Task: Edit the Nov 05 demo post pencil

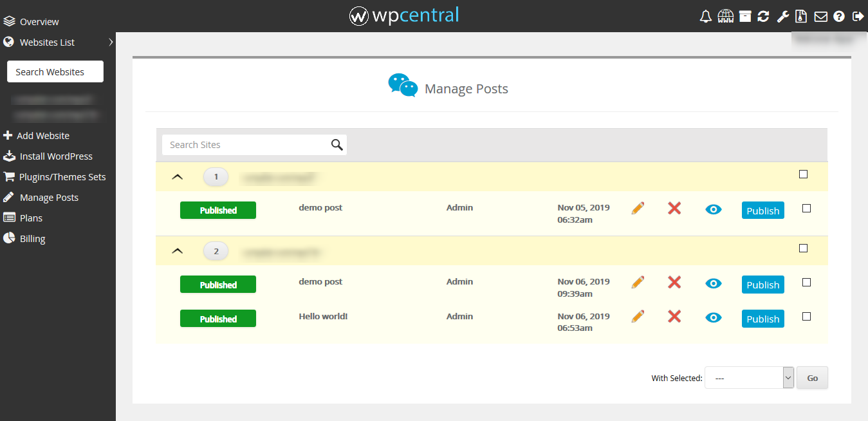Action: (x=638, y=208)
